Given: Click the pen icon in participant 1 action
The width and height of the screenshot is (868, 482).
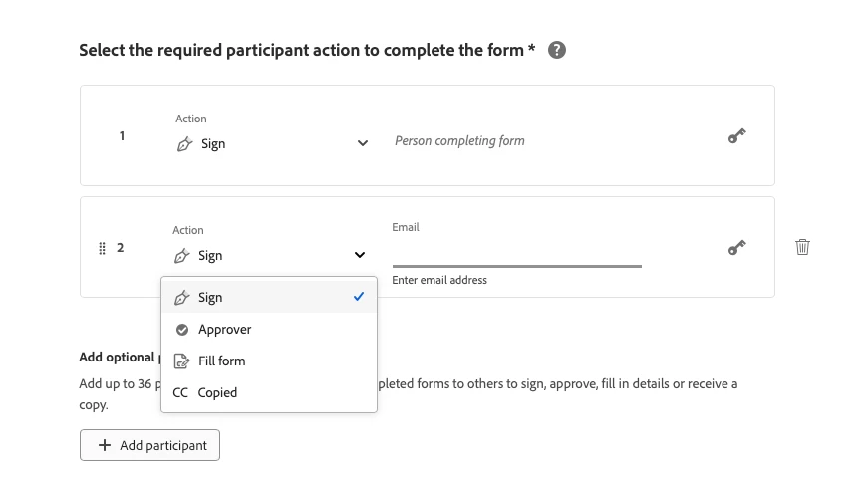Looking at the screenshot, I should [183, 144].
